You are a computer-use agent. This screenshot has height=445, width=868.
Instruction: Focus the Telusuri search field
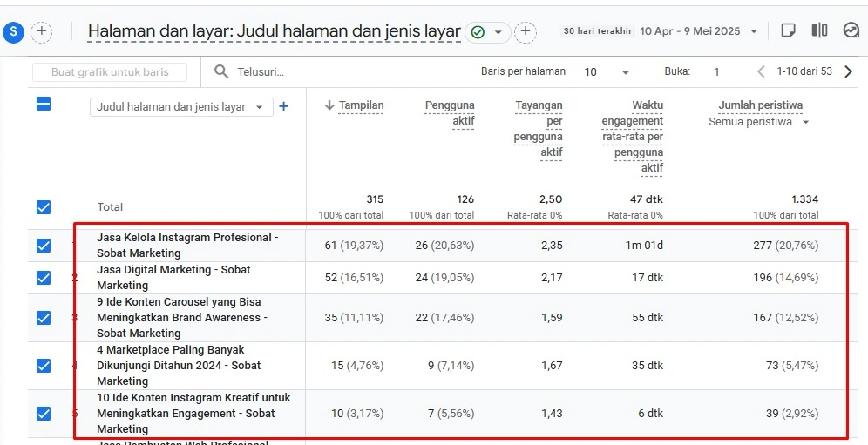[261, 72]
